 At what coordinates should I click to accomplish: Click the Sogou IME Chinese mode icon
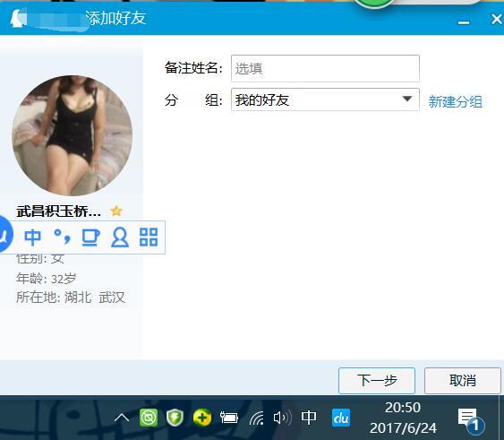pos(33,237)
